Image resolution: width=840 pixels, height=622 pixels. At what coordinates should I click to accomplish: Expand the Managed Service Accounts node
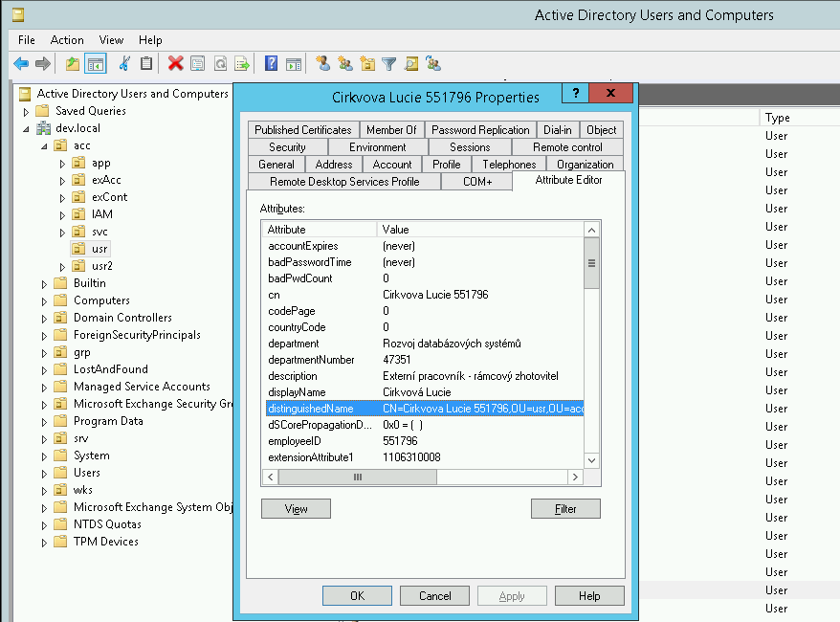(x=44, y=388)
